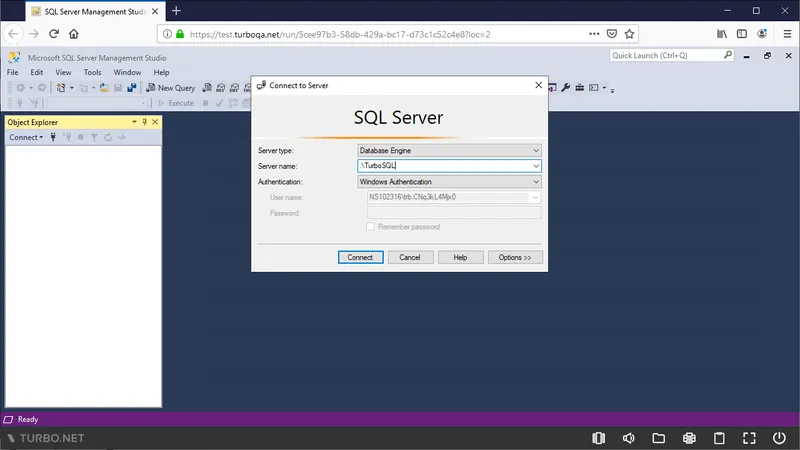The image size is (800, 450).
Task: Click the Stop icon in Object Explorer toolbar
Action: click(81, 137)
